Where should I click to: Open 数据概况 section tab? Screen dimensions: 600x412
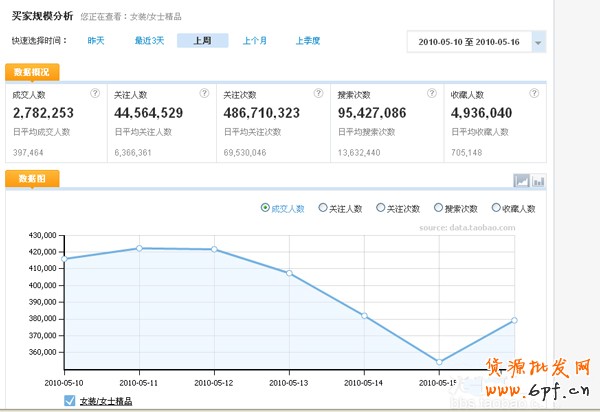point(32,72)
